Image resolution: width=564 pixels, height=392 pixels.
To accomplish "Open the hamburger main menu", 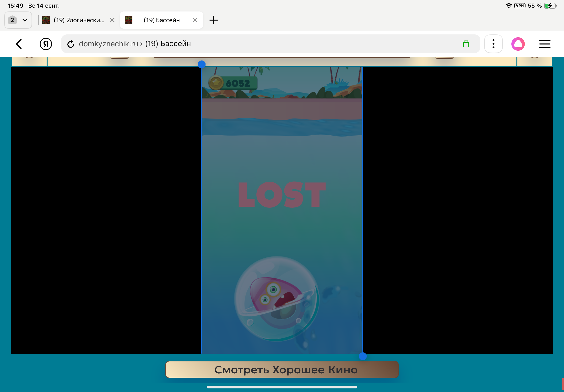I will (x=545, y=44).
